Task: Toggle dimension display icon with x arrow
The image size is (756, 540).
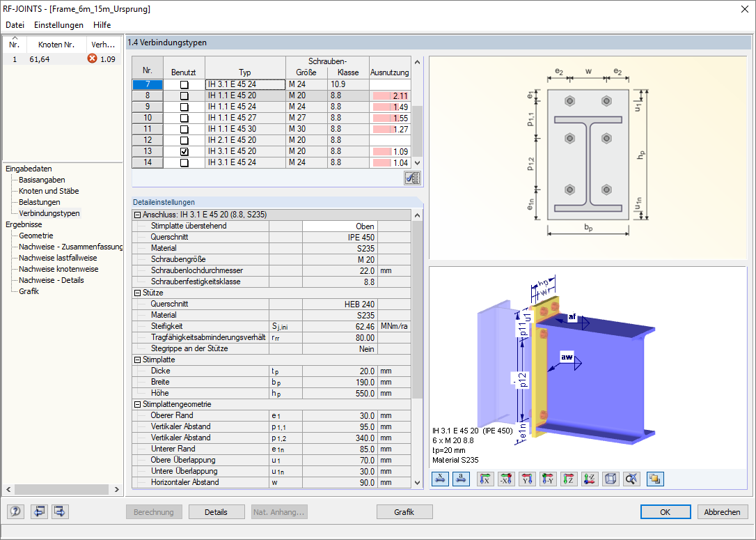Action: point(440,479)
